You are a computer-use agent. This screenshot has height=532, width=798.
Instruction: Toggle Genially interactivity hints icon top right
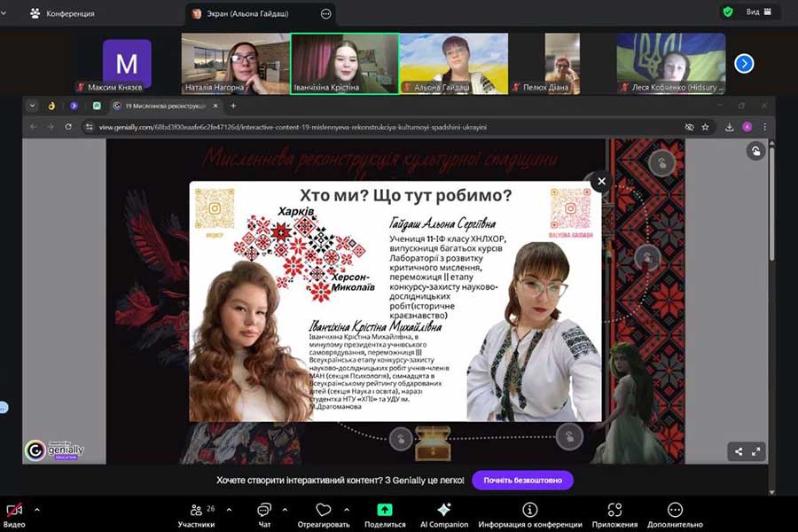(x=755, y=151)
